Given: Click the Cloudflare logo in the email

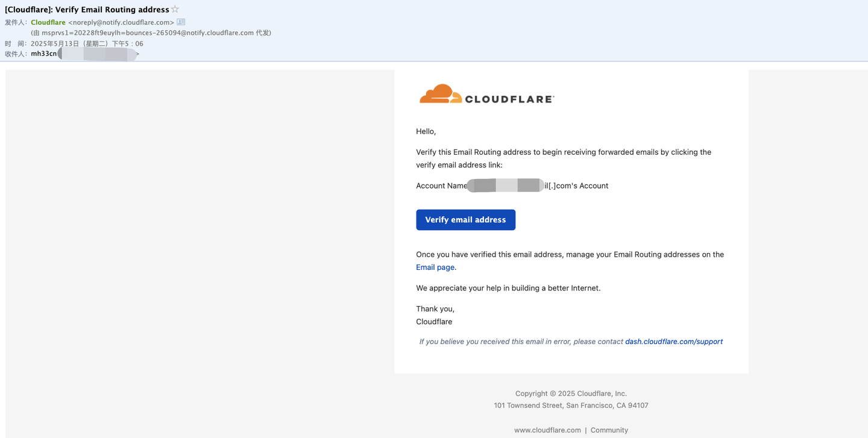Looking at the screenshot, I should [x=486, y=94].
